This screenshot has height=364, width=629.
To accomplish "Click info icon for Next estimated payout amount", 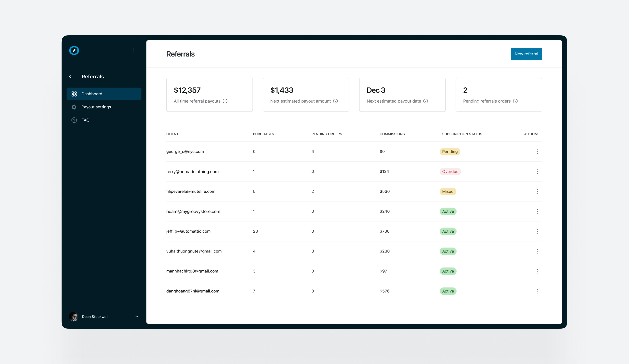I will click(335, 101).
